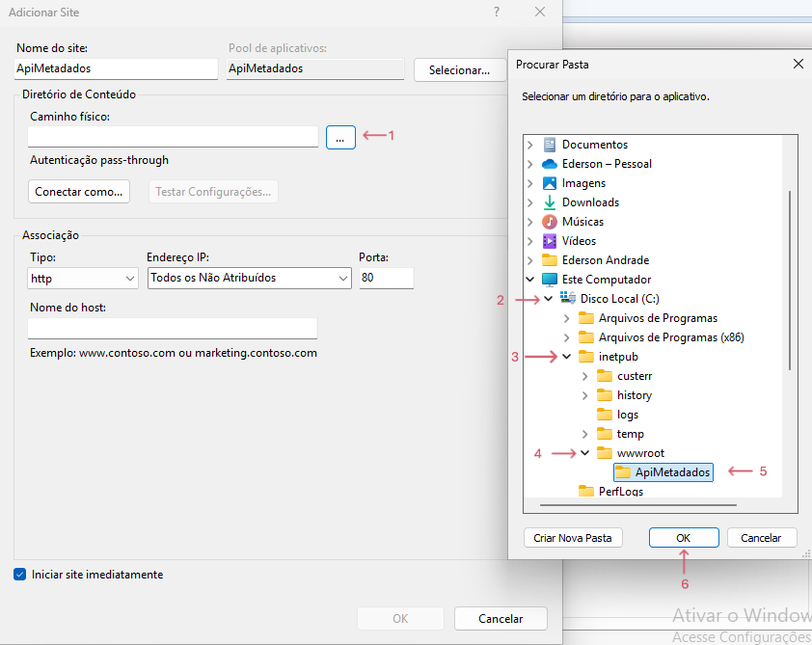
Task: Click the Caminho físico text field
Action: tap(173, 137)
